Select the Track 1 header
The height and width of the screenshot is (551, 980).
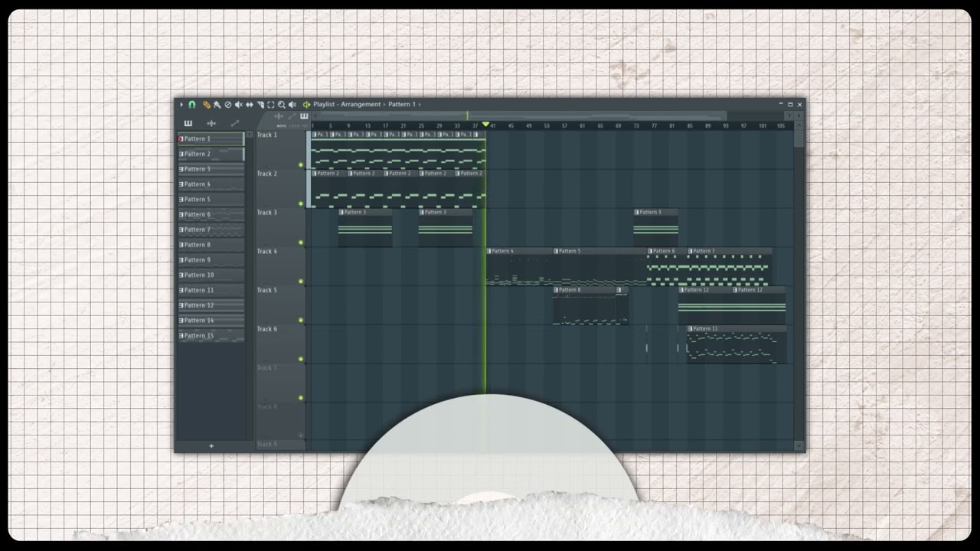click(280, 149)
